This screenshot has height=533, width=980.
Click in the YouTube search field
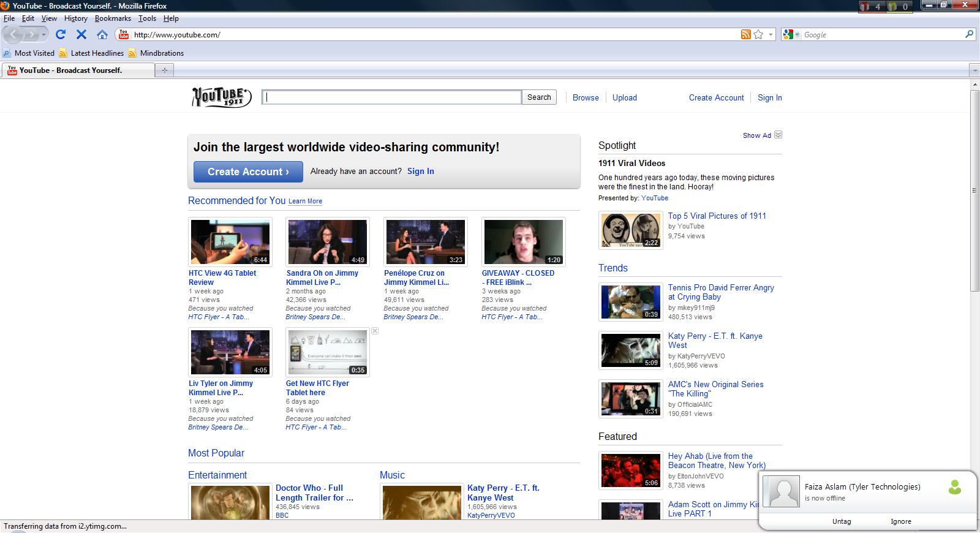tap(392, 97)
